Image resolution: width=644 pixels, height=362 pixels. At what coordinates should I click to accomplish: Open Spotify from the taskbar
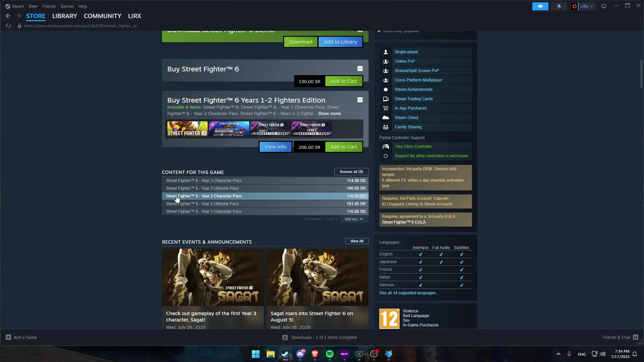[330, 354]
